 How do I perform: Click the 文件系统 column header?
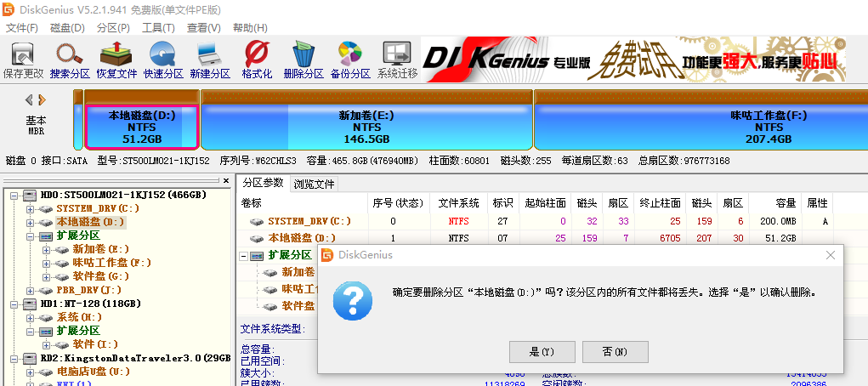[458, 203]
